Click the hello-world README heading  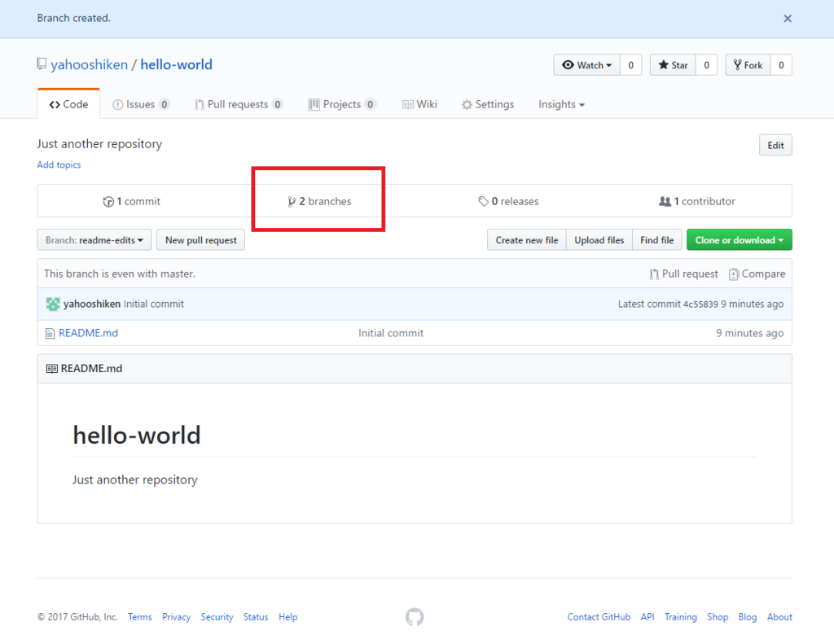click(x=137, y=435)
